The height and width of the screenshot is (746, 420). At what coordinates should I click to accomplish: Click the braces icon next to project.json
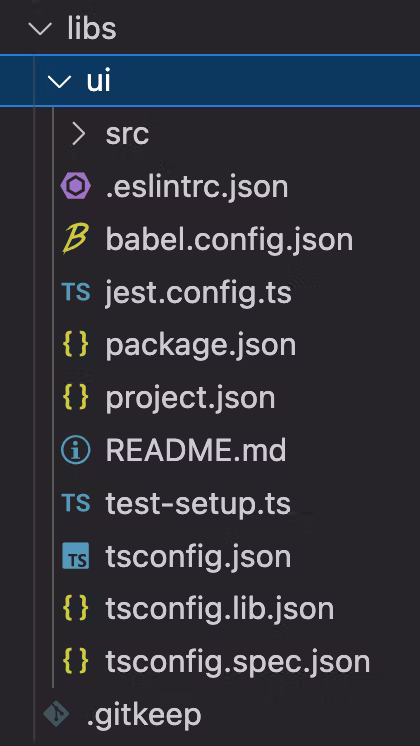click(76, 397)
